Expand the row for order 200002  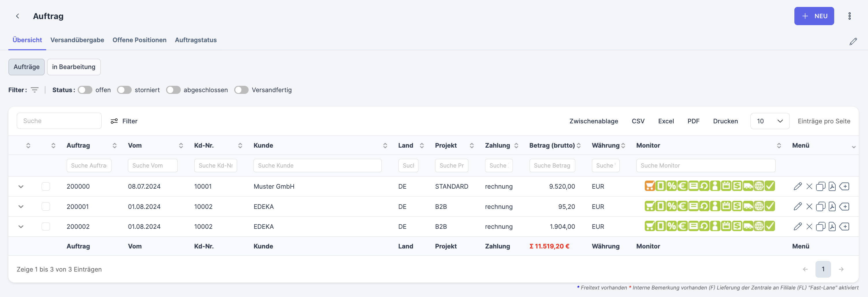tap(21, 227)
